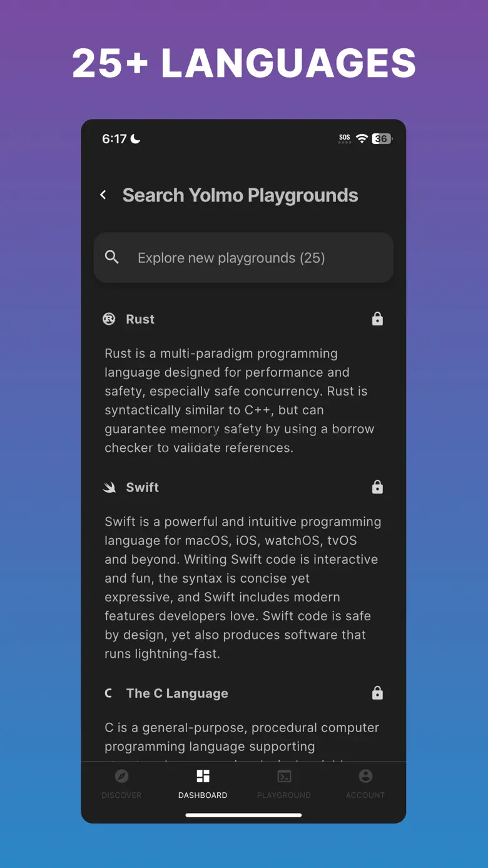The height and width of the screenshot is (868, 488).
Task: Switch to the Discover tab label
Action: [121, 795]
